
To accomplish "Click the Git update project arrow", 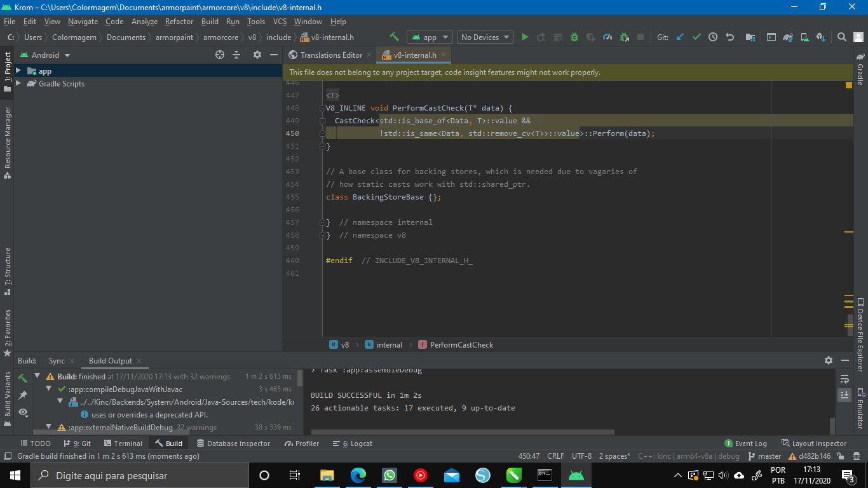I will coord(680,37).
